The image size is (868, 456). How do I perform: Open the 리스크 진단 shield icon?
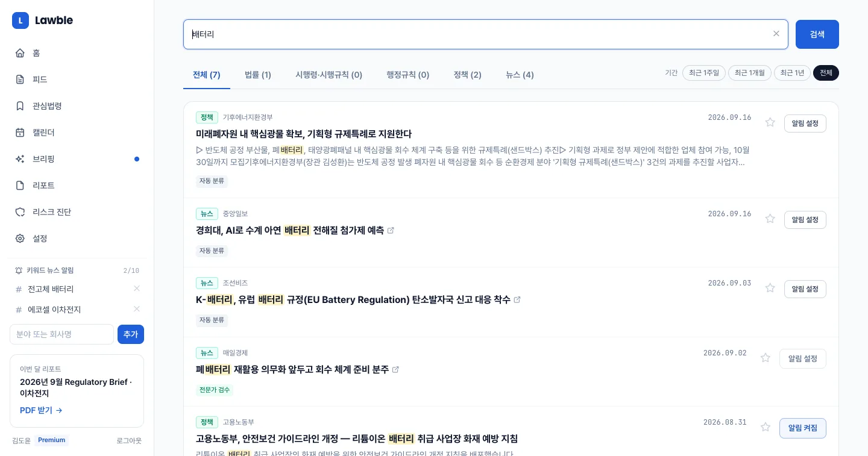click(20, 212)
